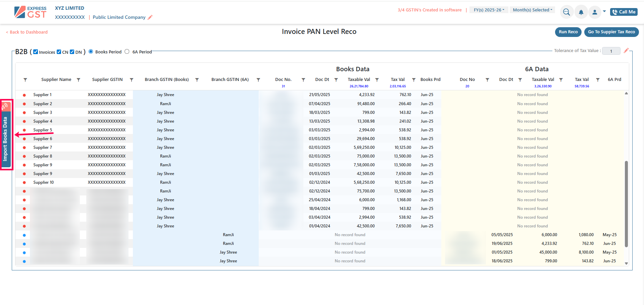644x305 pixels.
Task: Click the notification bell icon
Action: click(581, 12)
